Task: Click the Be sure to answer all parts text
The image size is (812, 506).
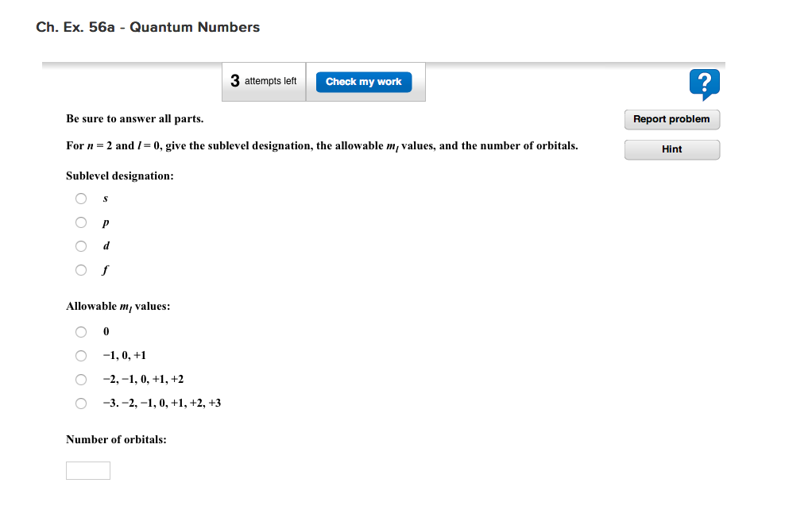Action: click(134, 118)
